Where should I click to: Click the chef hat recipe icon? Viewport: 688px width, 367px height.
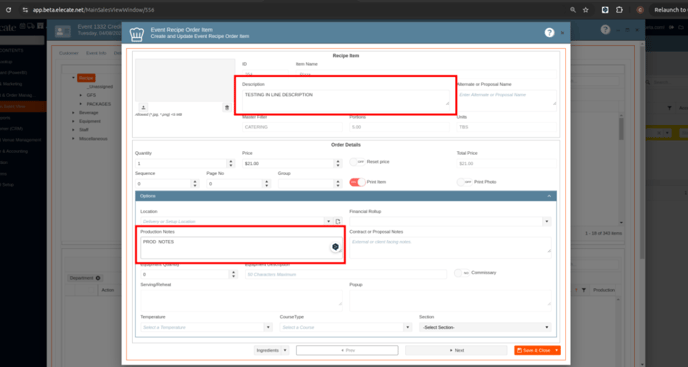[137, 34]
